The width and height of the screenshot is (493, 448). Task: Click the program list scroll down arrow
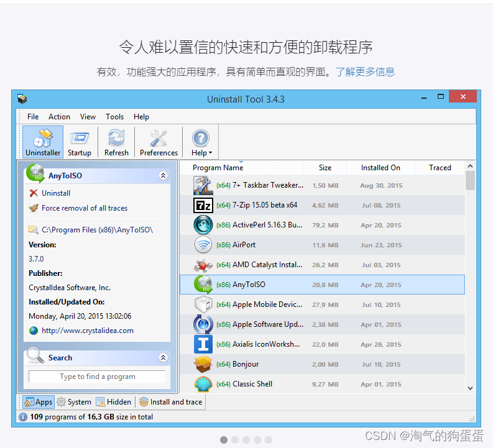471,388
